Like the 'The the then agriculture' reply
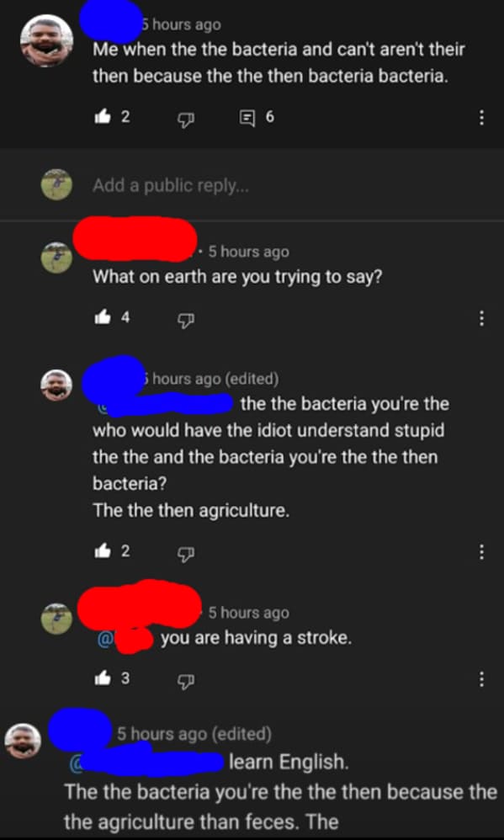504x840 pixels. pyautogui.click(x=103, y=552)
